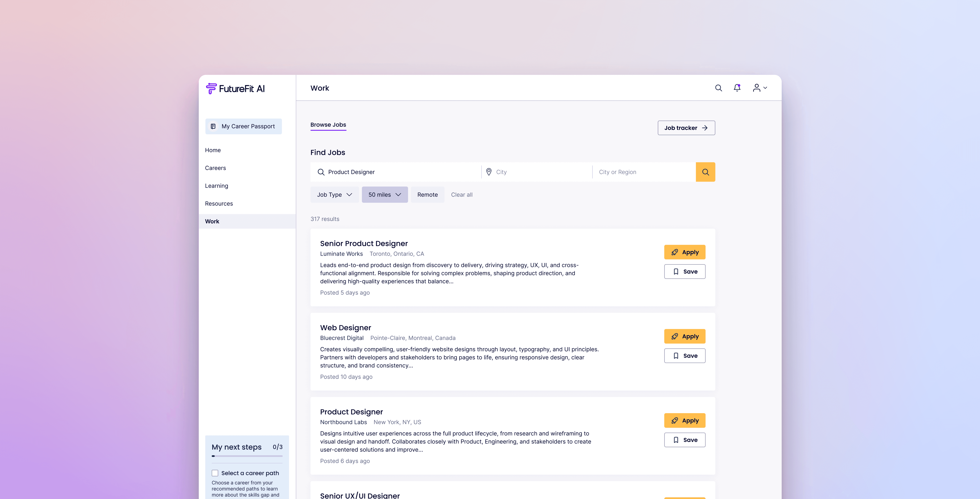Open the Learning sidebar item
980x499 pixels.
click(x=216, y=186)
